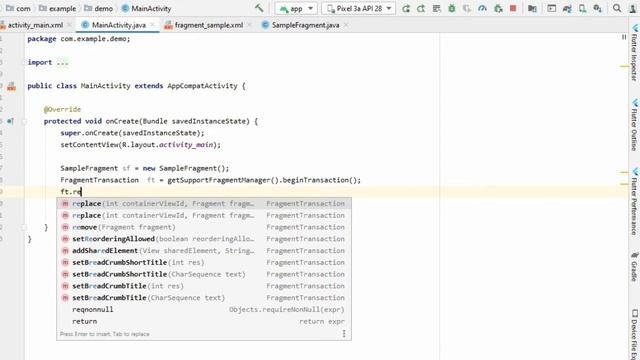Click the Run Anything window icon

(x=551, y=9)
